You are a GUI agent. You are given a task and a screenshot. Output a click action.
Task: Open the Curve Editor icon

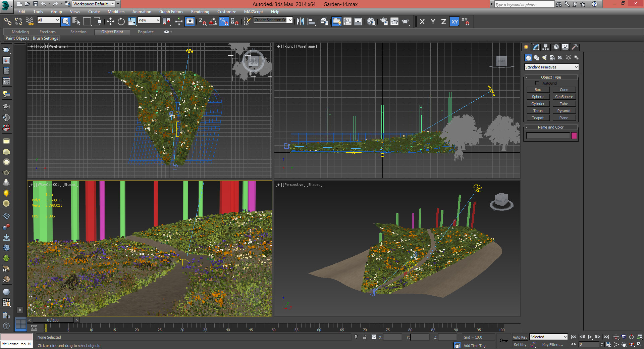point(347,22)
